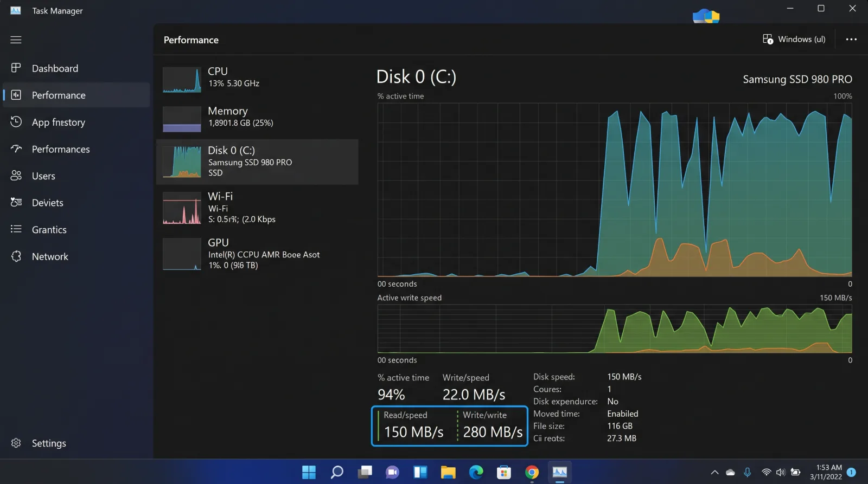Screen dimensions: 868x484
Task: Open File Explorer from taskbar
Action: click(448, 472)
